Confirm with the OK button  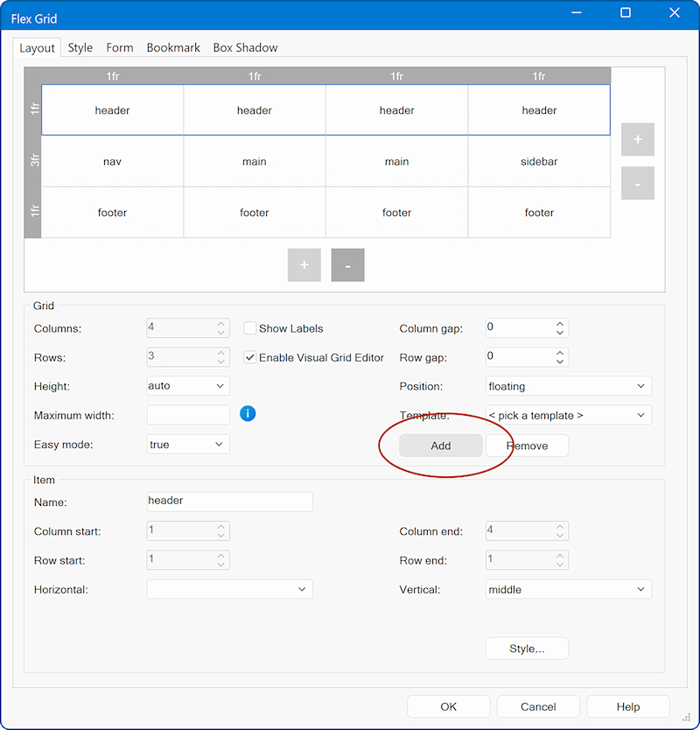tap(449, 706)
